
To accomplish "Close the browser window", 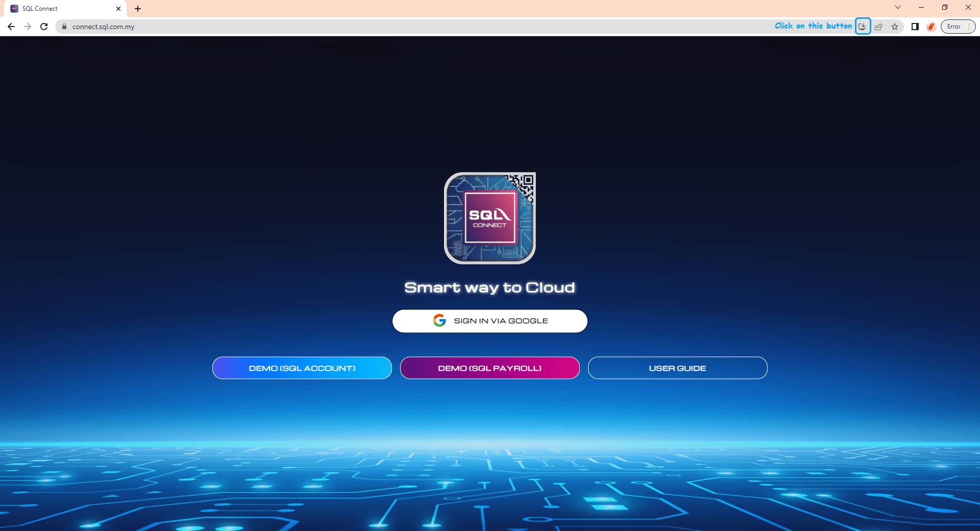I will (x=968, y=8).
